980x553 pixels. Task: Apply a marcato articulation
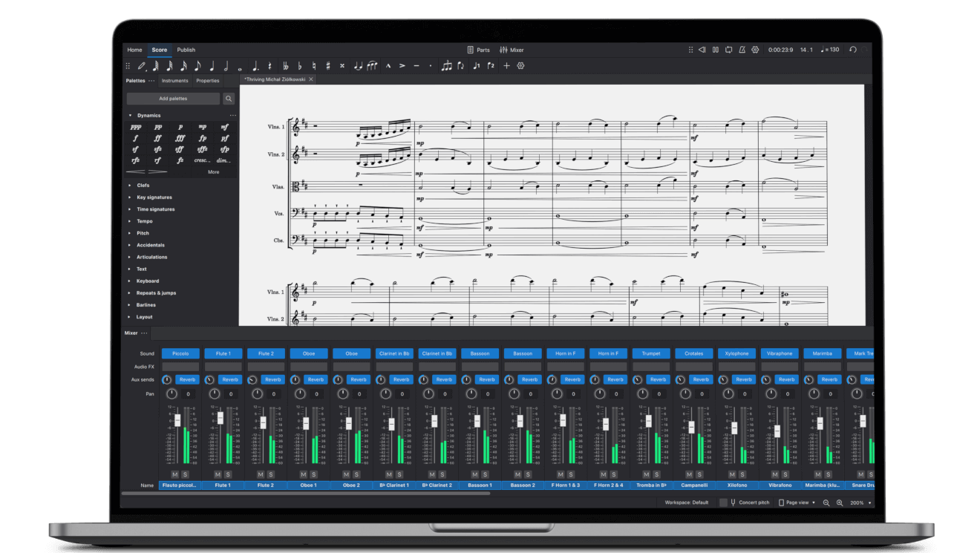(x=388, y=65)
